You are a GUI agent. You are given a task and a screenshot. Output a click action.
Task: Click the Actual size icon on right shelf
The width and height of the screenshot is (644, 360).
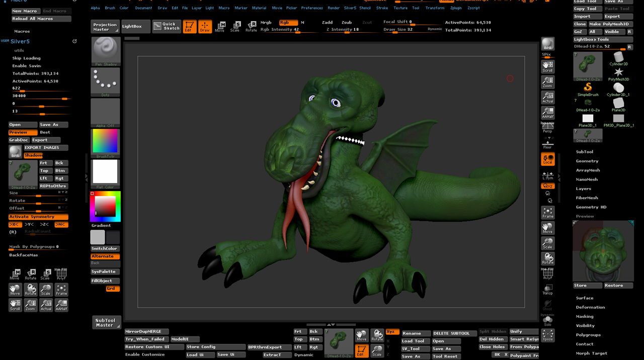coord(547,97)
